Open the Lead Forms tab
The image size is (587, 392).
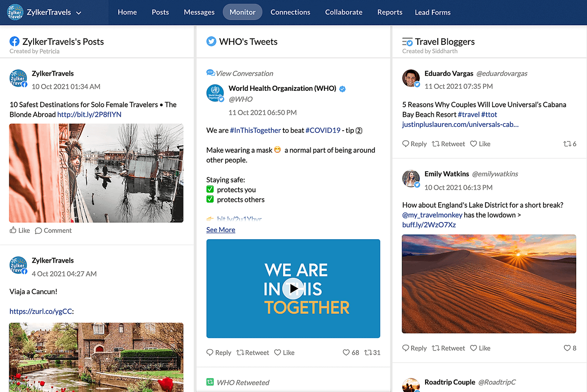click(x=433, y=12)
